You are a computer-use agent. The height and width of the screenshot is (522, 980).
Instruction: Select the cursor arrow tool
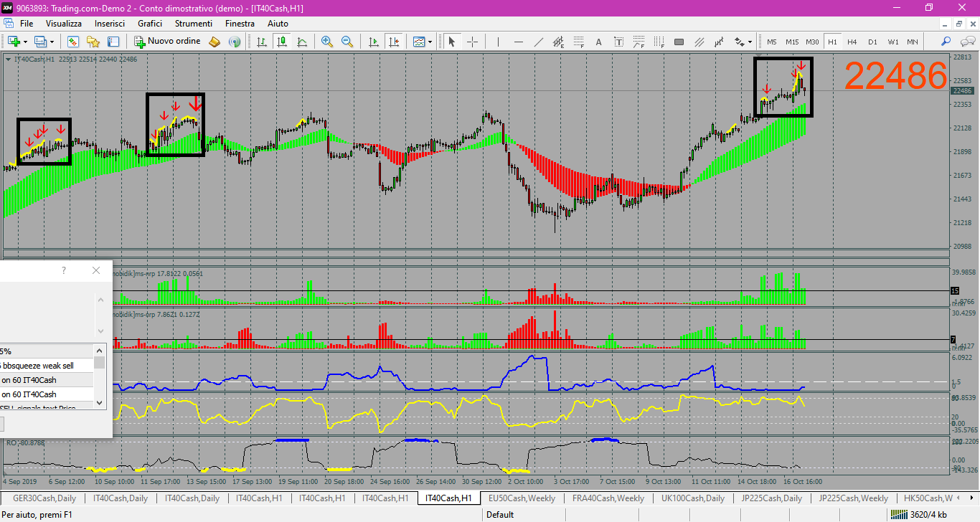[452, 42]
